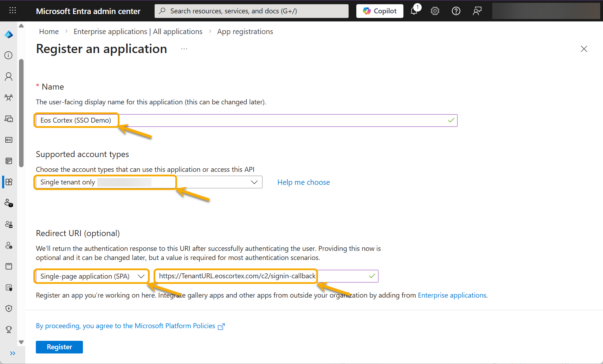Open the info icon in sidebar

(8, 55)
